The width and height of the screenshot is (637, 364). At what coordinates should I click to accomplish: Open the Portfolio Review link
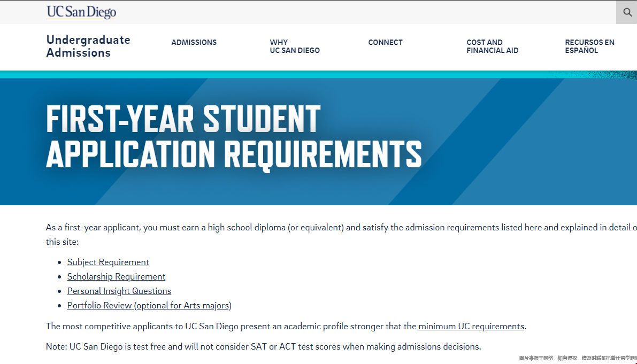(x=149, y=306)
